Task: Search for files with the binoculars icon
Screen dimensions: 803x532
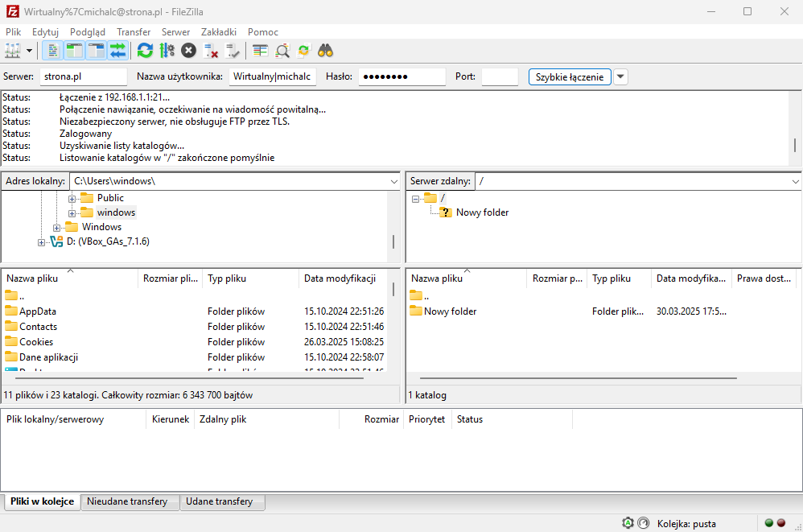Action: (326, 51)
